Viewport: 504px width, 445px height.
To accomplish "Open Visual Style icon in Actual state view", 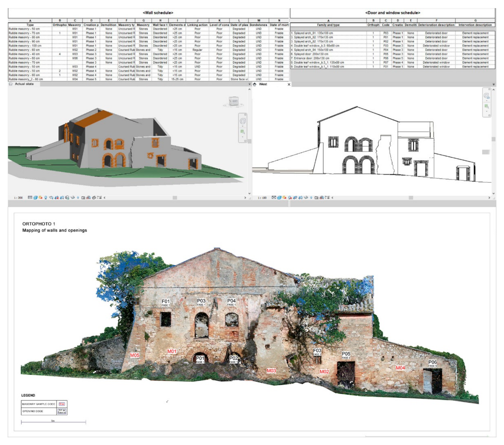I will click(36, 198).
